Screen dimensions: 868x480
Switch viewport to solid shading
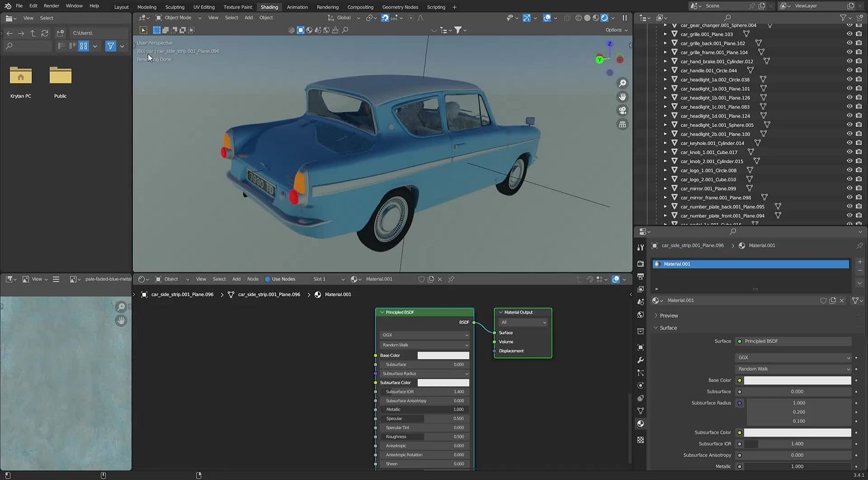pos(587,18)
